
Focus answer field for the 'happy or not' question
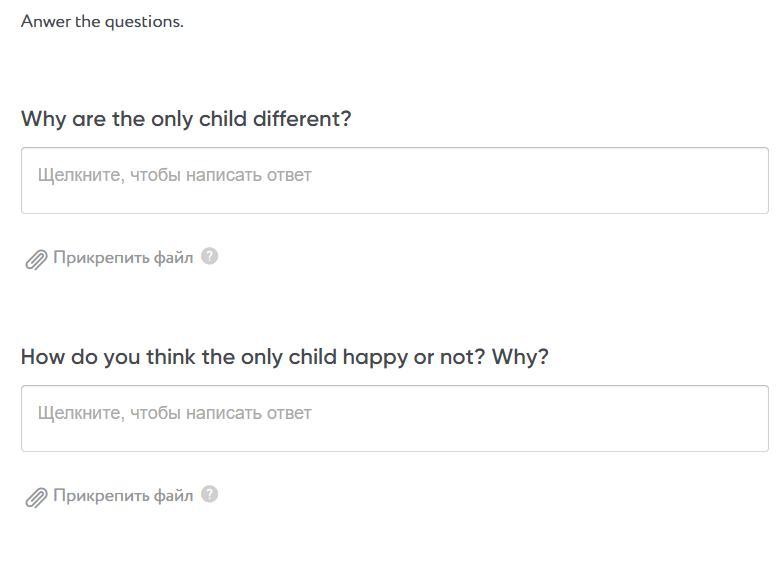point(394,418)
